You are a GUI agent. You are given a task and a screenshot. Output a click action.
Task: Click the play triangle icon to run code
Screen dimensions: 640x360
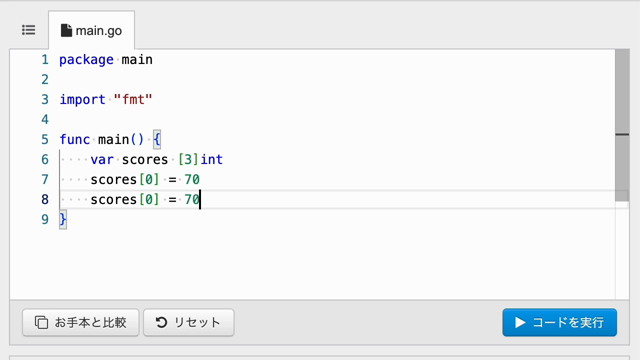point(520,322)
